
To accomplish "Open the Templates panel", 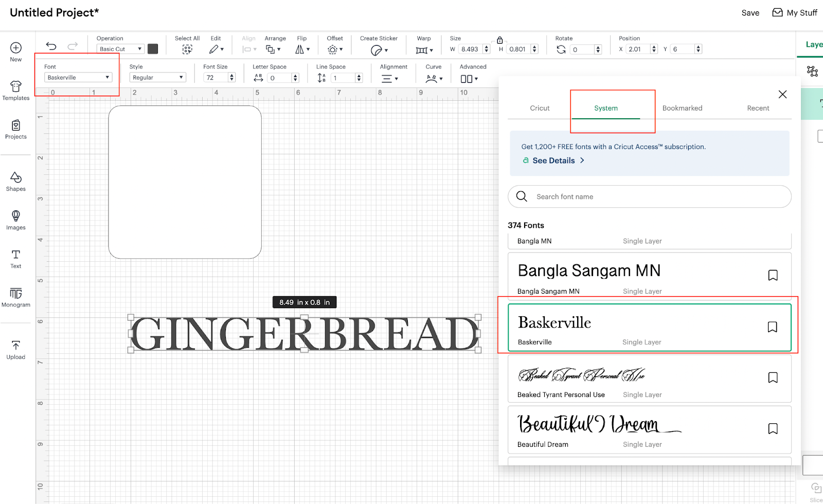I will (x=16, y=86).
